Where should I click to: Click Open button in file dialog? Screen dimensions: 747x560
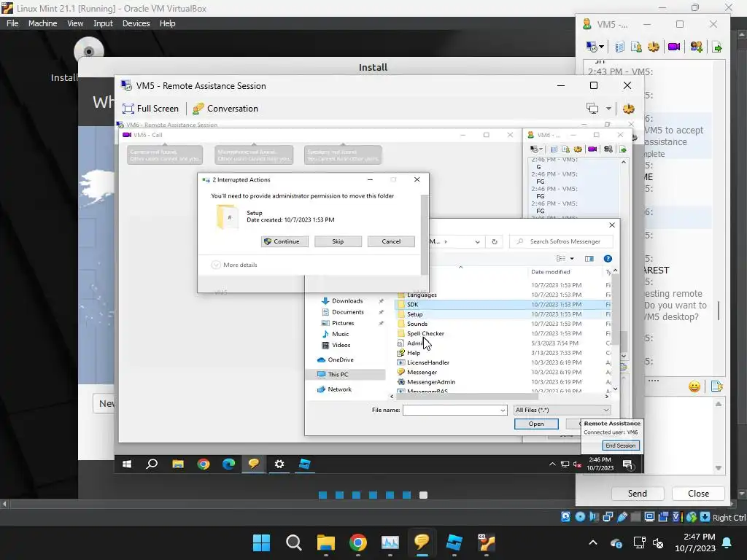point(536,424)
